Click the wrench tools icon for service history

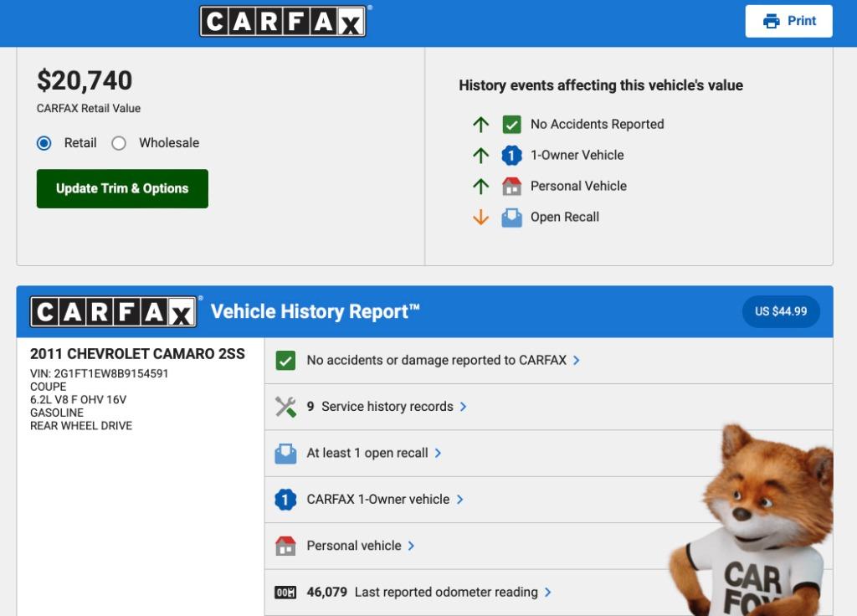[x=285, y=407]
